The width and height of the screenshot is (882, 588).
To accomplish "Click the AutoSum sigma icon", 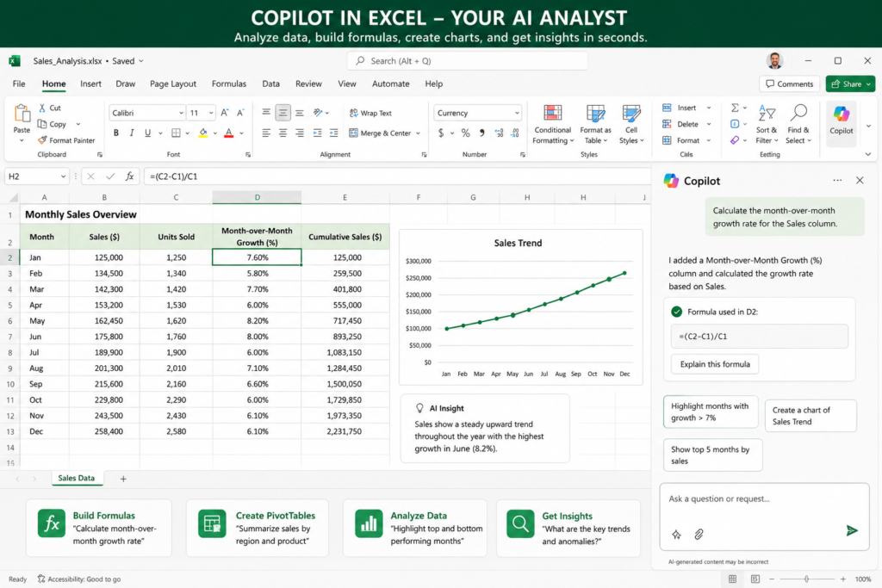I will pos(735,108).
